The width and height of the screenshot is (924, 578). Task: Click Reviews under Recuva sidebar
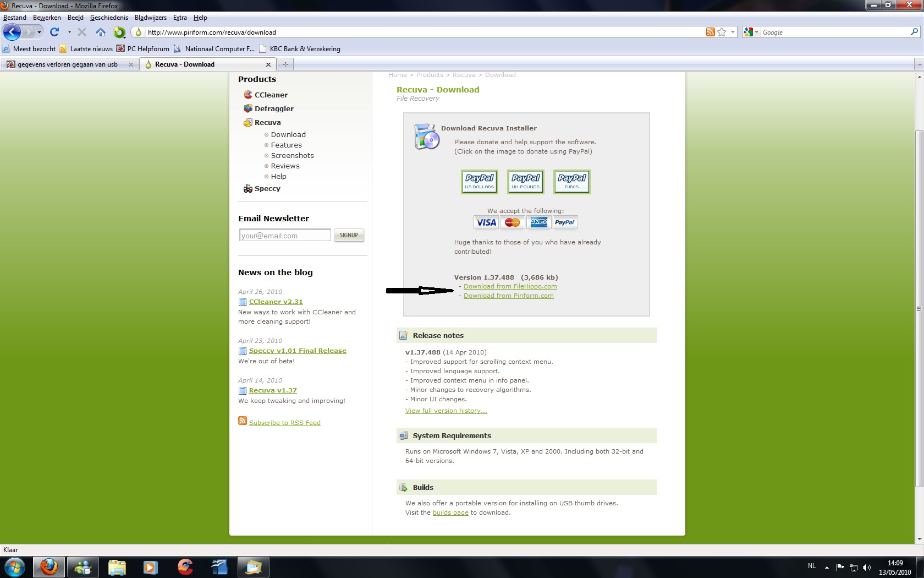[x=285, y=166]
